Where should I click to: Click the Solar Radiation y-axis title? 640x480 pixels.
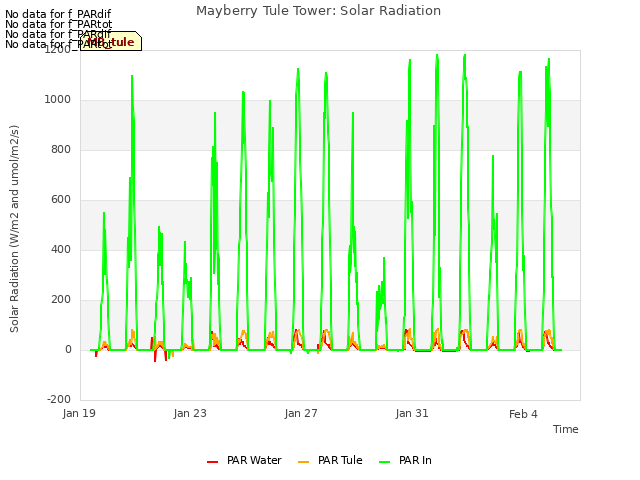(14, 229)
